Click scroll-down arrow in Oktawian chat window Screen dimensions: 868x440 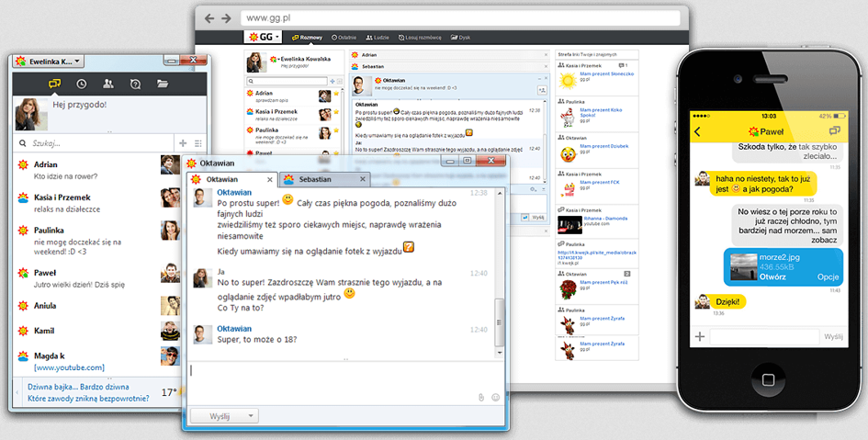[500, 353]
